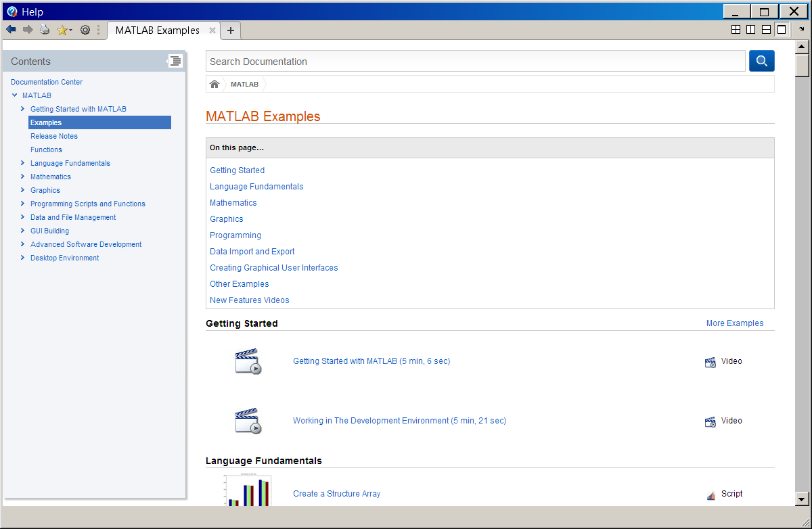The width and height of the screenshot is (812, 529).
Task: Print the page using the printer icon
Action: point(45,30)
